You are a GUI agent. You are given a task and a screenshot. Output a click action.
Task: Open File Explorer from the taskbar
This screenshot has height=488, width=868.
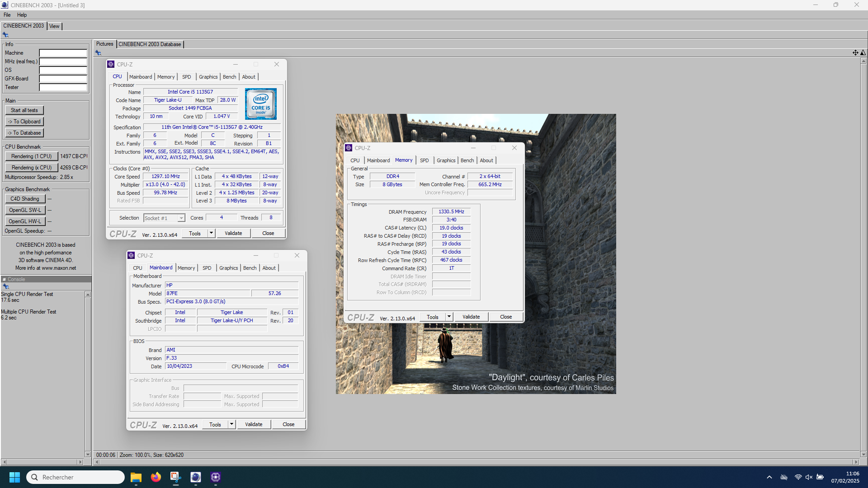[136, 477]
